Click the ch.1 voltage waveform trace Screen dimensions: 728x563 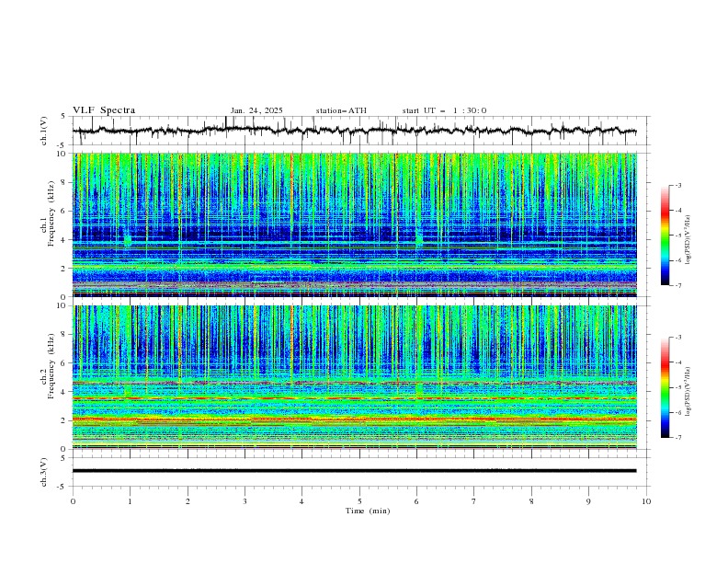click(354, 131)
